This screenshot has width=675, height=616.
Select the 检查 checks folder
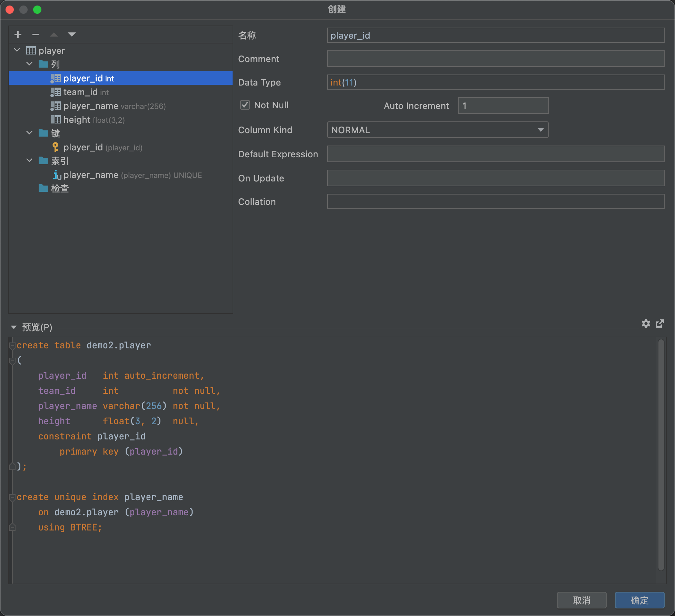click(121, 188)
